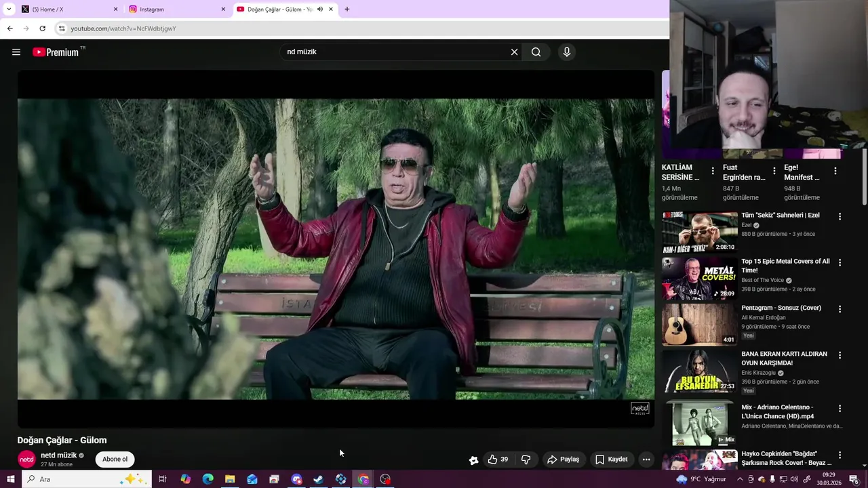Click the Doğan Çağlar - Gülom video title
Viewport: 868px width, 488px height.
(62, 440)
